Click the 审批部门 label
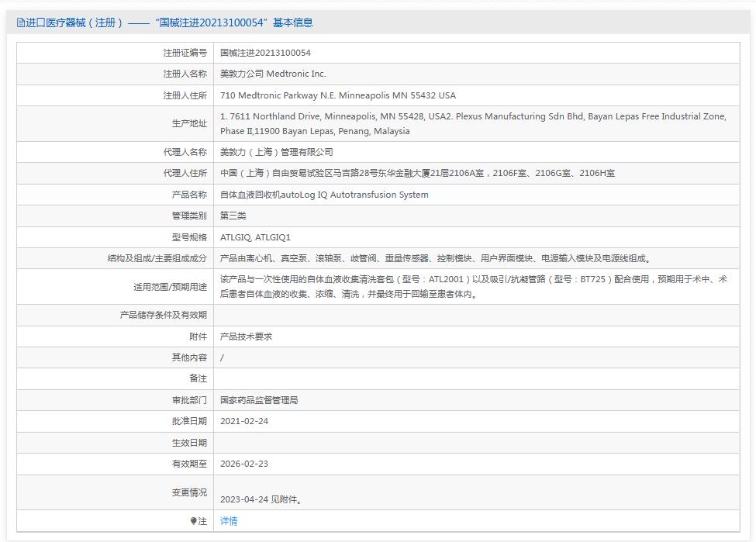This screenshot has height=542, width=756. point(189,400)
